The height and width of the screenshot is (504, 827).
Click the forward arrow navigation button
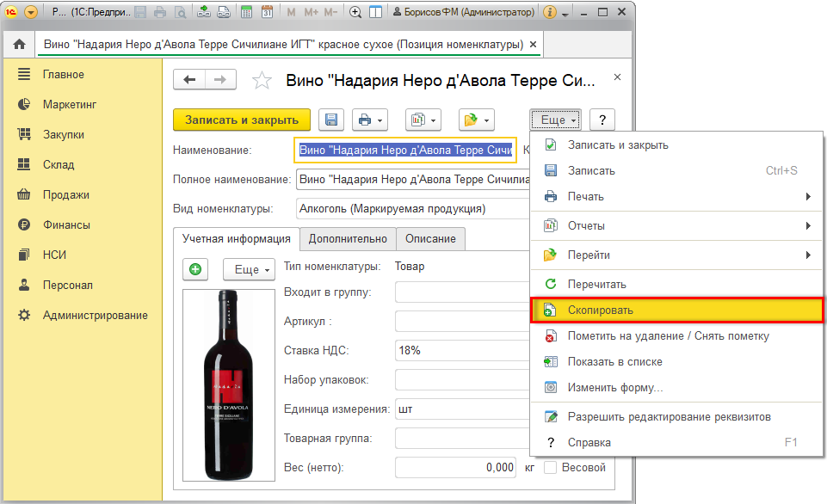(220, 80)
